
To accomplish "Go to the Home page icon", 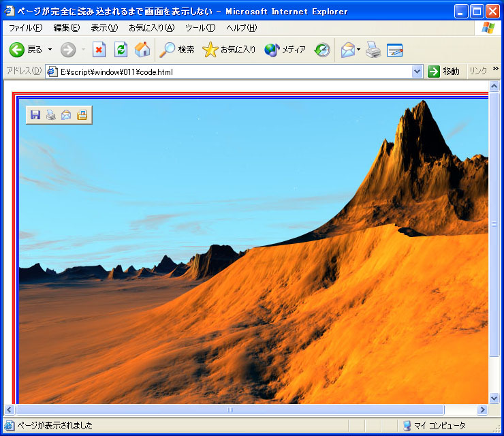I will coord(142,50).
